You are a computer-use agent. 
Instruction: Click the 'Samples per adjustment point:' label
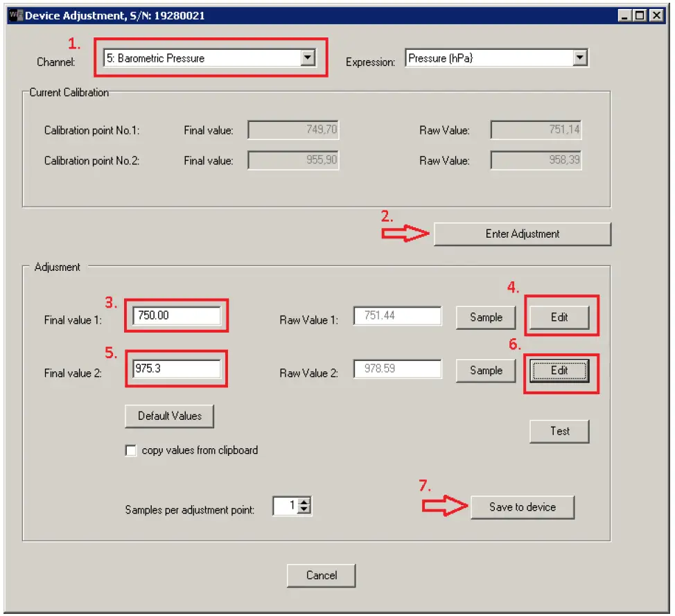[x=189, y=510]
